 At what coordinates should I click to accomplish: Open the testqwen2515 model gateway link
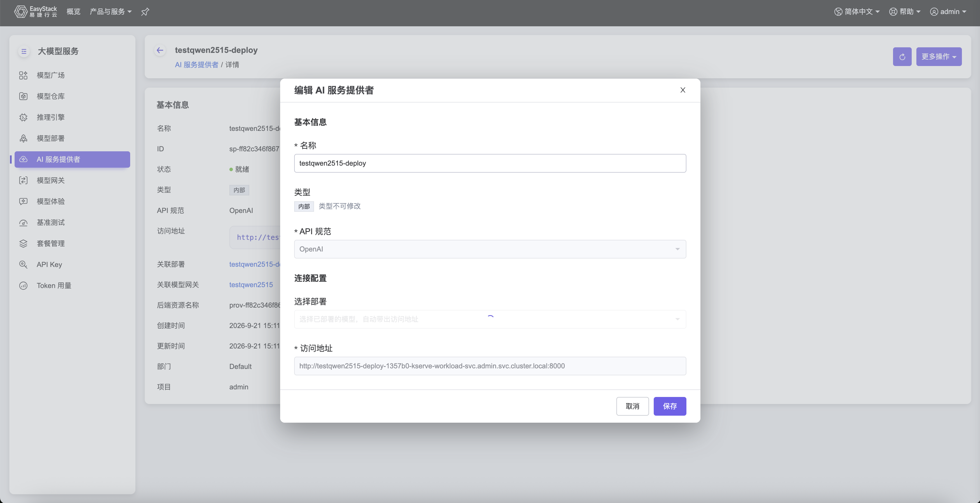[x=251, y=285]
